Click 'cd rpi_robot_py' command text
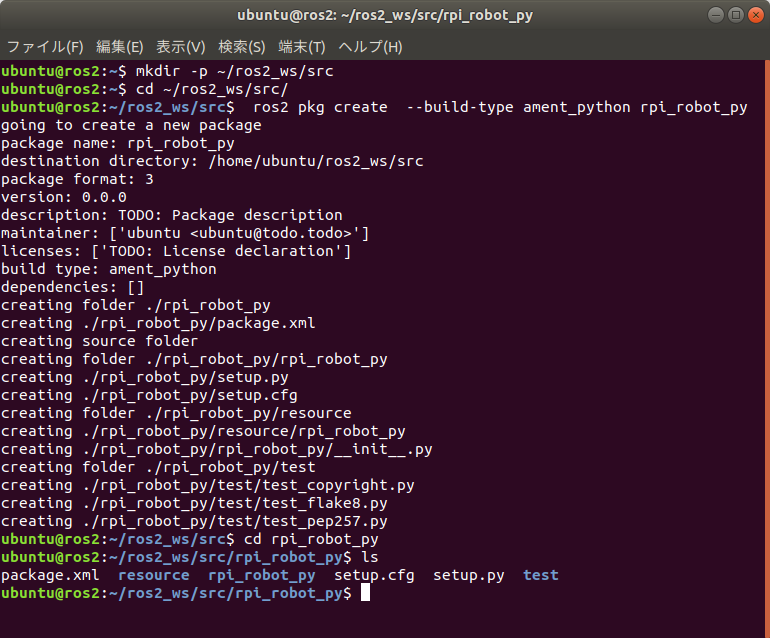 311,539
